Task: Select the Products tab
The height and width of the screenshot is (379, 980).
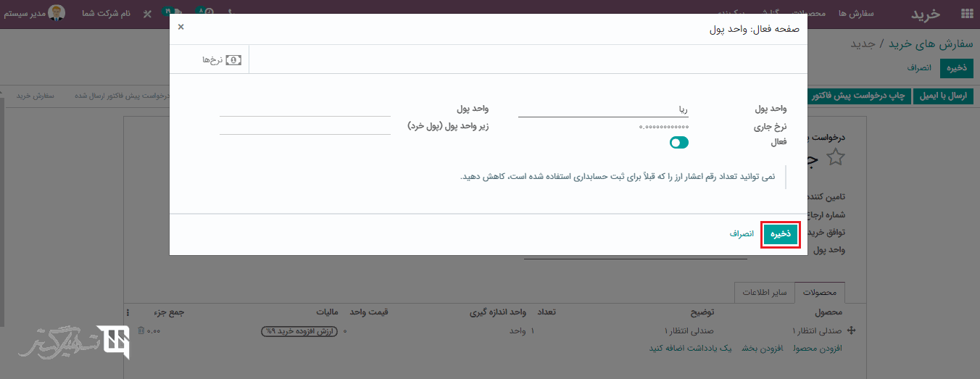Action: [820, 293]
